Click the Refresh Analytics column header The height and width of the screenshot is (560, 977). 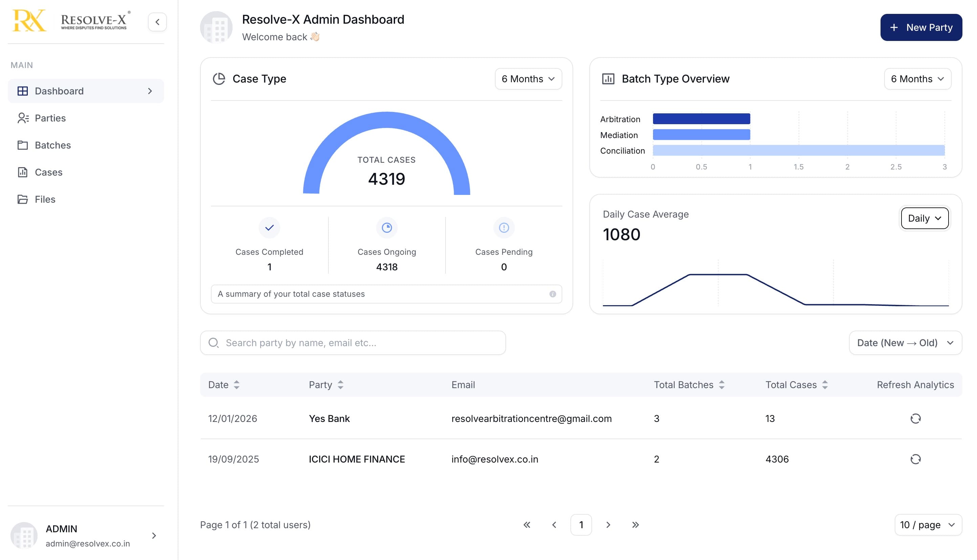click(915, 385)
